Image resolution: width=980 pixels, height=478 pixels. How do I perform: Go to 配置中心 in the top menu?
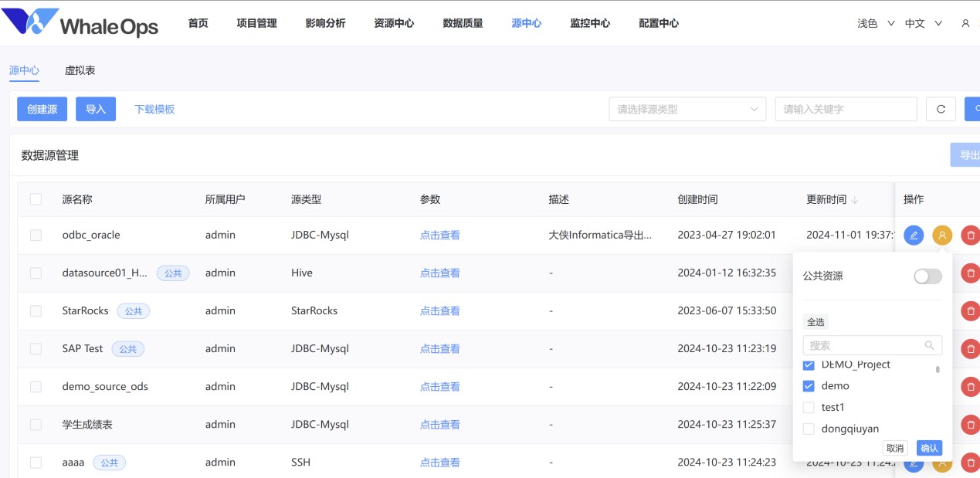659,23
